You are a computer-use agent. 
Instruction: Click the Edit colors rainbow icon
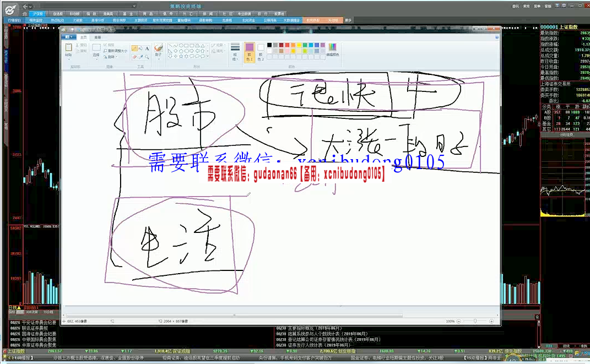point(332,47)
